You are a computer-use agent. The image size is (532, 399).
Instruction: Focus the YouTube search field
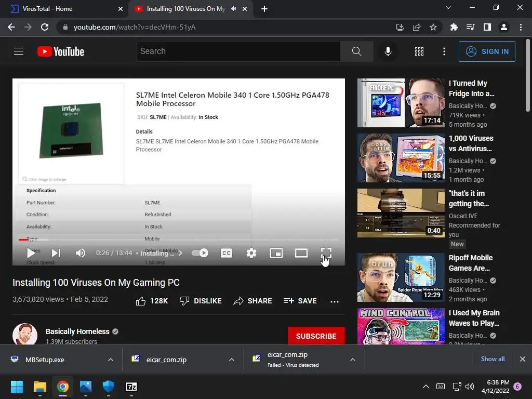238,51
